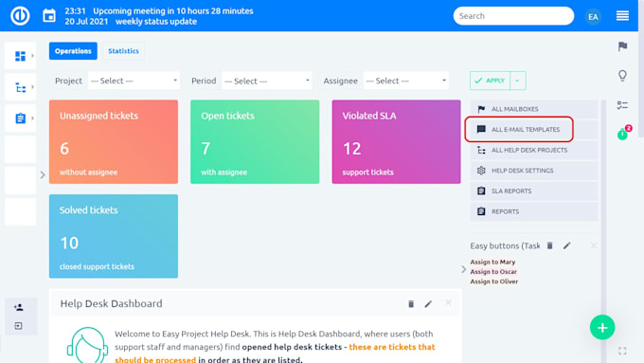Expand the dashboard sidebar item arrow
Image resolution: width=644 pixels, height=363 pixels.
click(32, 56)
